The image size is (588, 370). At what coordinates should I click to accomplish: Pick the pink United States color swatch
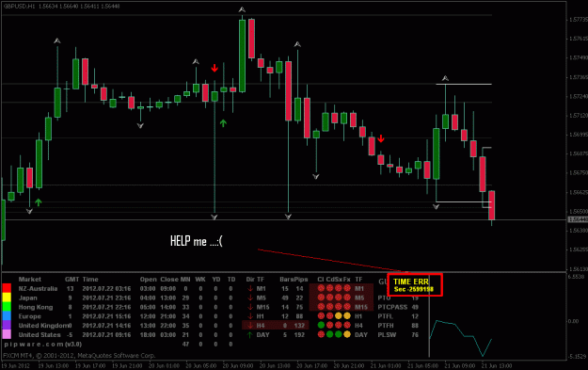pyautogui.click(x=7, y=334)
